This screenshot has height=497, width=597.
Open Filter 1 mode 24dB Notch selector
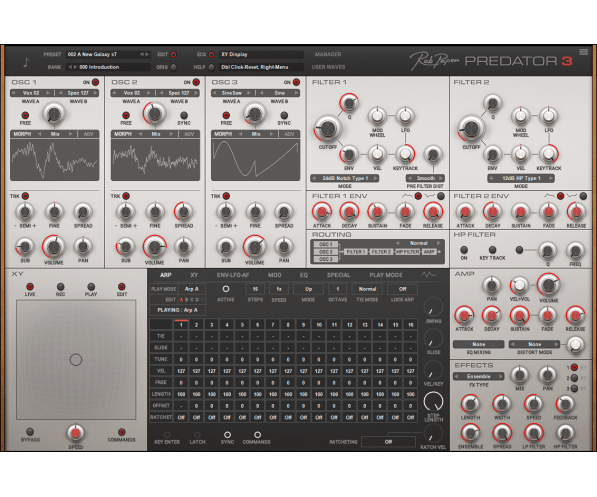[x=345, y=178]
